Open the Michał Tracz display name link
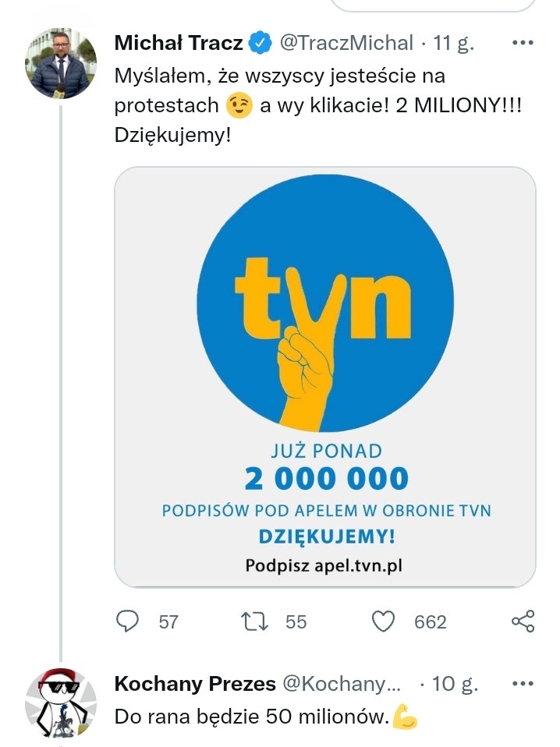560x747 pixels. pyautogui.click(x=179, y=43)
